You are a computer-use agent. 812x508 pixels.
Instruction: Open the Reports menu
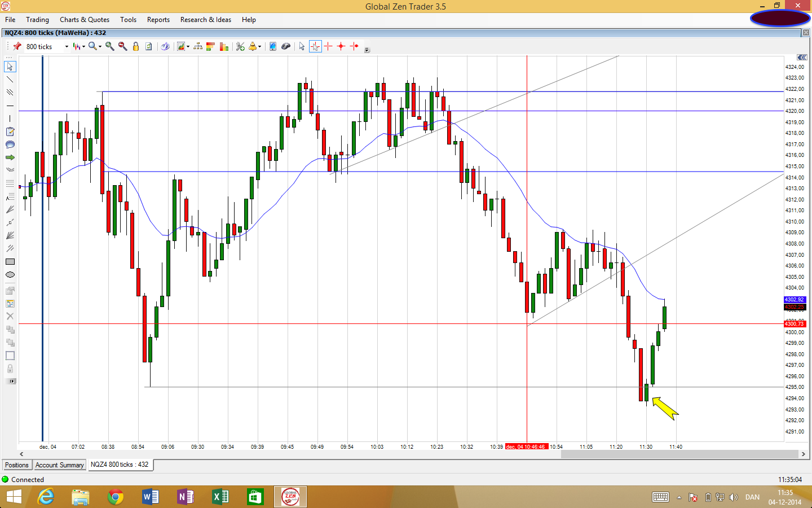coord(158,20)
